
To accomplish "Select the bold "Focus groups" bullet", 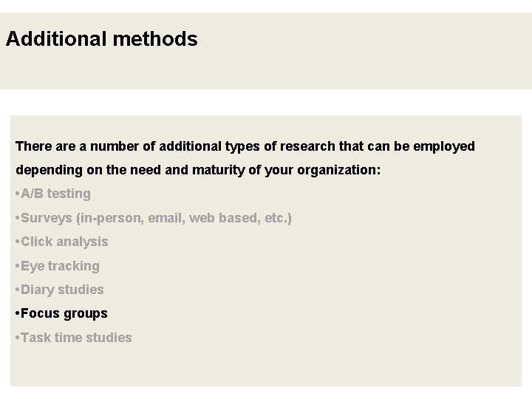I will coord(64,313).
